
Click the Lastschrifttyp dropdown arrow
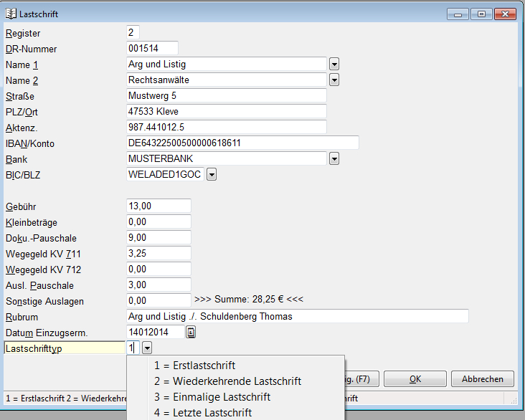coord(147,348)
